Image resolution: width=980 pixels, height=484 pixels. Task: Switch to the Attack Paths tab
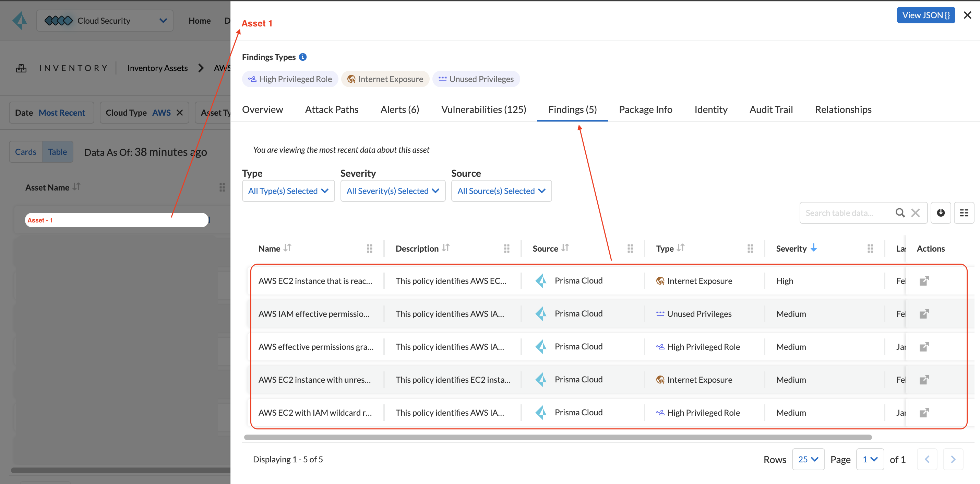coord(331,110)
